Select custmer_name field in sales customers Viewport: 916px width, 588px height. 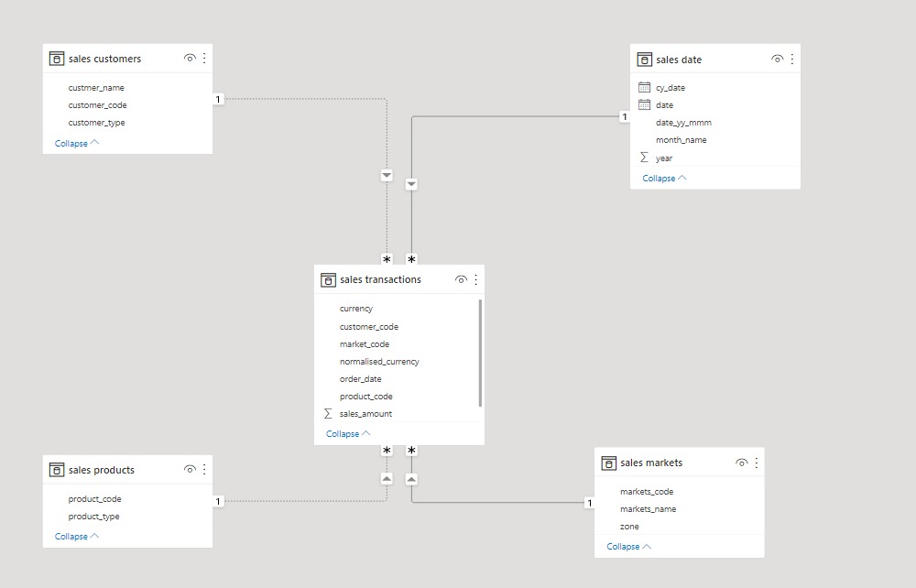[96, 88]
